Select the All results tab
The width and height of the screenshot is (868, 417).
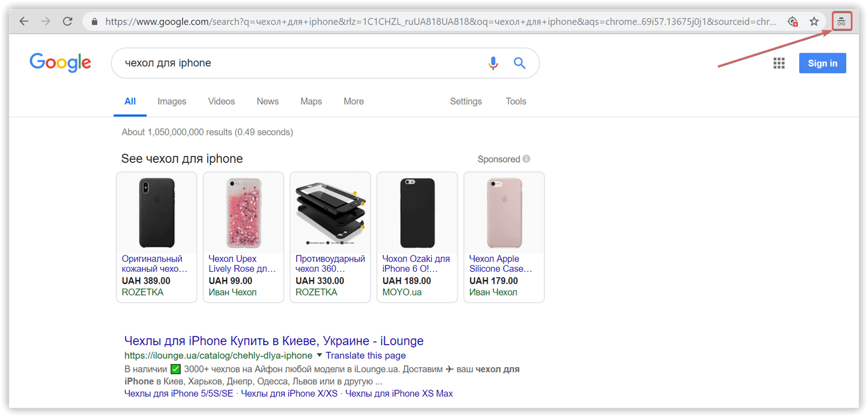point(130,102)
